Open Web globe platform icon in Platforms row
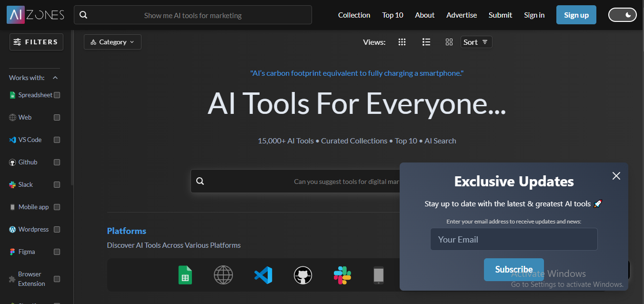Image resolution: width=644 pixels, height=304 pixels. click(223, 275)
